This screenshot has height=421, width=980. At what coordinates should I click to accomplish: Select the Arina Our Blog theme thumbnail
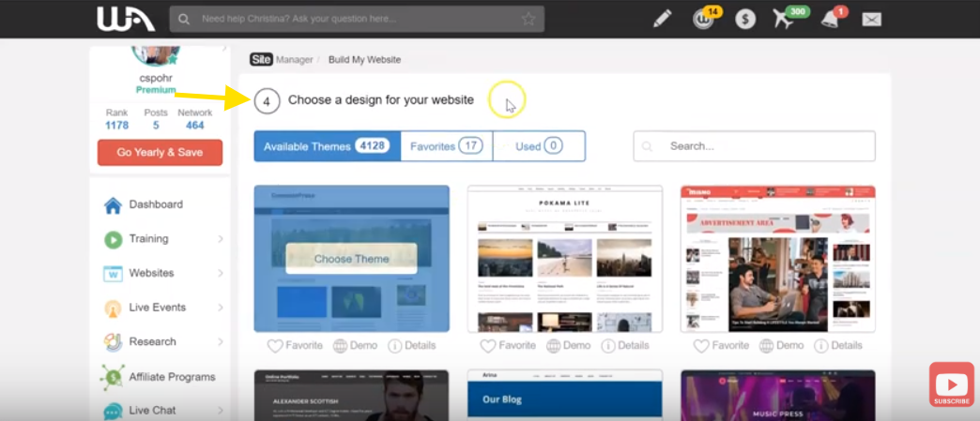(x=565, y=396)
